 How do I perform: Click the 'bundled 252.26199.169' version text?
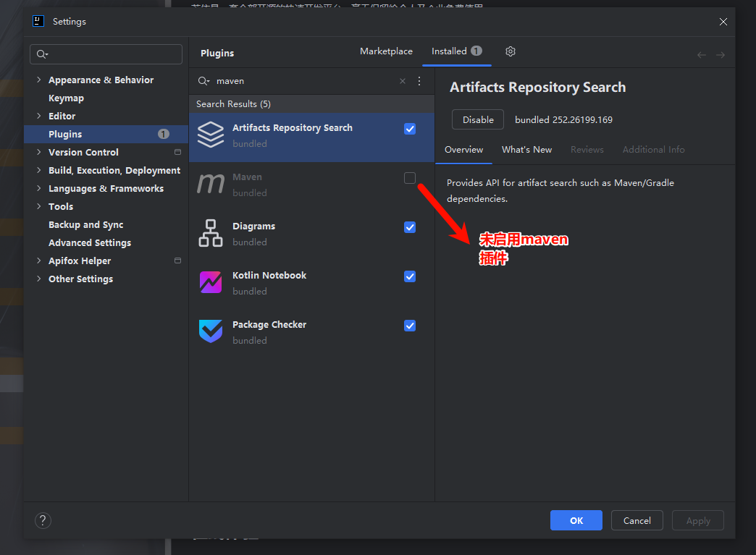click(x=563, y=119)
